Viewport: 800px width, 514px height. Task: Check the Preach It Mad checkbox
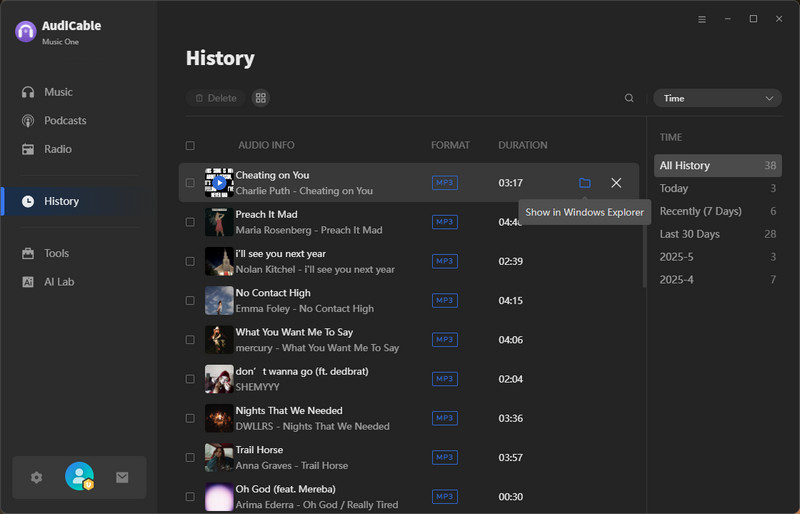(x=190, y=222)
